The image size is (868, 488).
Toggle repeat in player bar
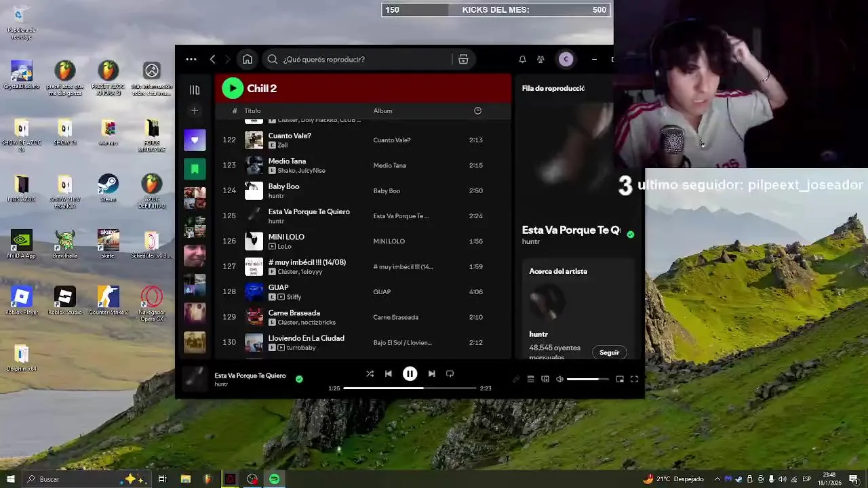450,373
